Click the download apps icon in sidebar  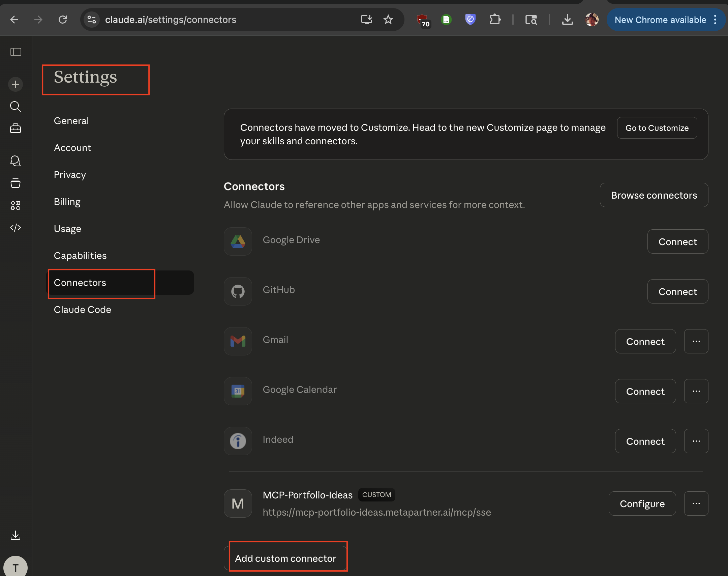[x=16, y=535]
